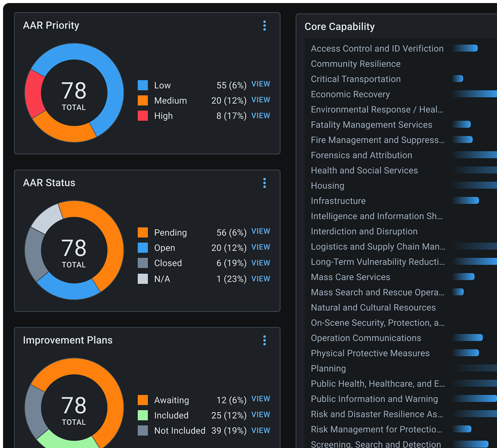Click the blue Low legend swatch

click(143, 85)
